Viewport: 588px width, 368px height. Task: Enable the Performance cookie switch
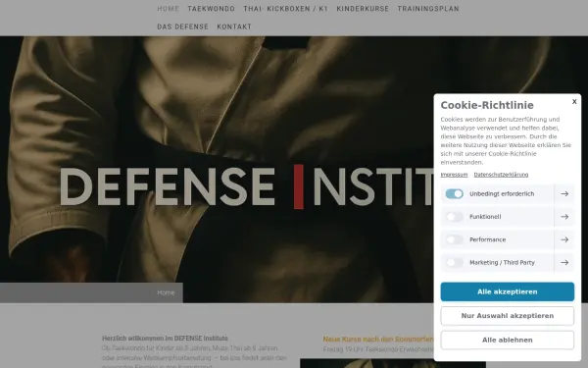tap(454, 239)
